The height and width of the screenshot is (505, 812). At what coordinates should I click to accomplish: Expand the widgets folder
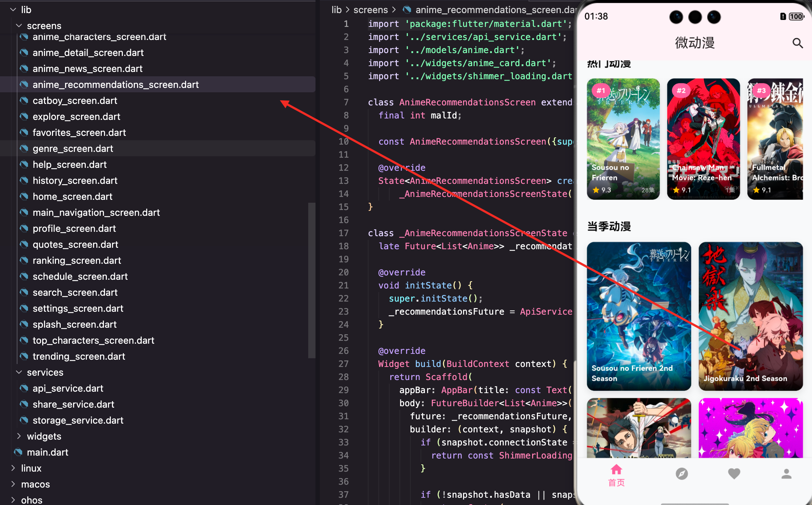pos(19,436)
